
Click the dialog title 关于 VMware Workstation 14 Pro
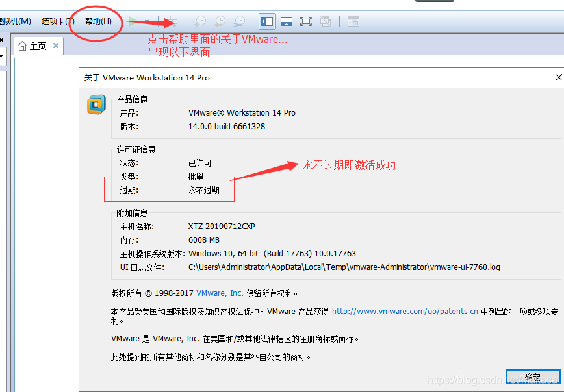[147, 78]
